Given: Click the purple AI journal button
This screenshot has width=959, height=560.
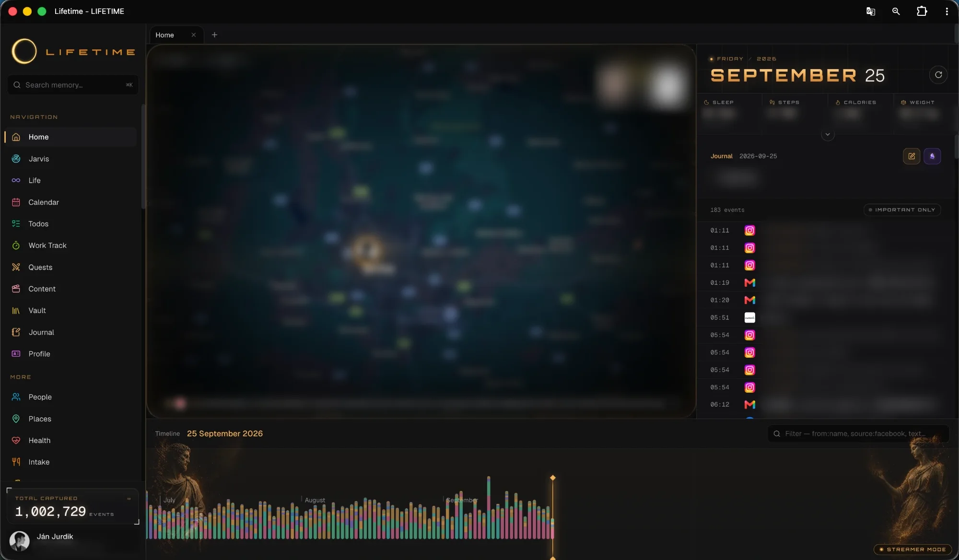Looking at the screenshot, I should coord(932,156).
